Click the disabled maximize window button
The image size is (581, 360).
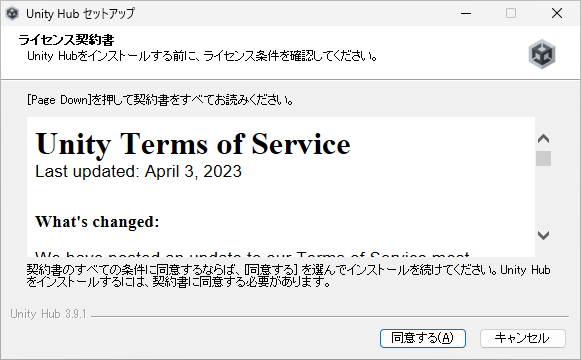[x=511, y=13]
